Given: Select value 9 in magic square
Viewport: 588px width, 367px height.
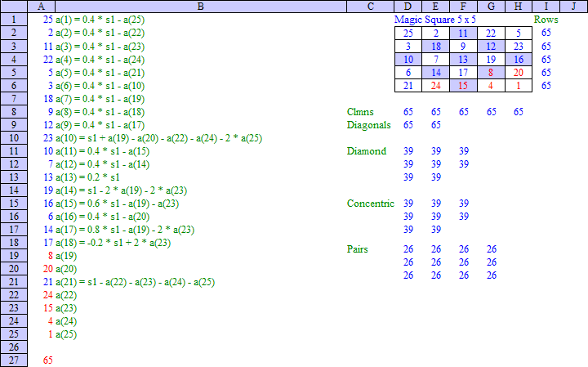Looking at the screenshot, I should click(x=463, y=46).
